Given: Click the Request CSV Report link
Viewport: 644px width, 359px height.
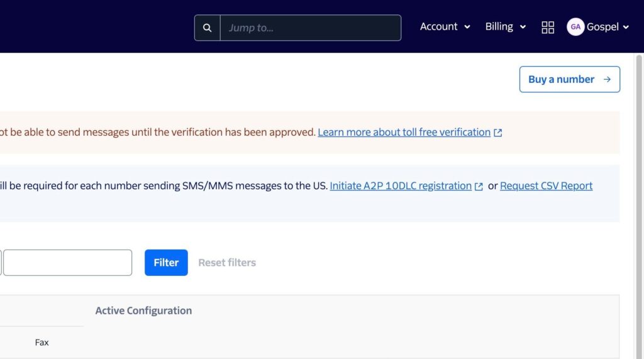Looking at the screenshot, I should point(546,185).
